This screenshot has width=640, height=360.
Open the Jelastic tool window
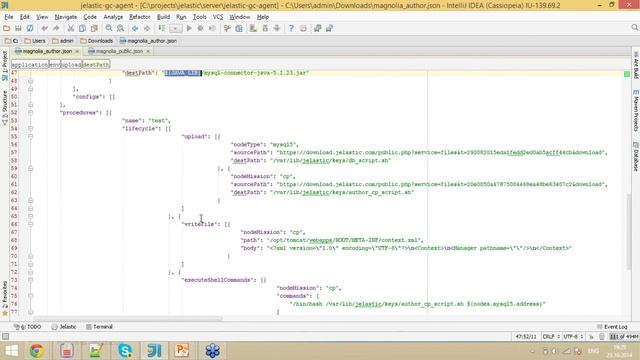64,327
